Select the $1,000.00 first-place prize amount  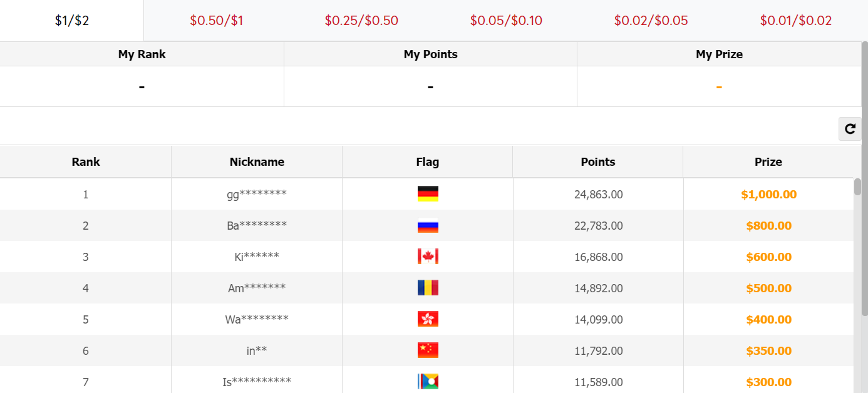(x=768, y=195)
